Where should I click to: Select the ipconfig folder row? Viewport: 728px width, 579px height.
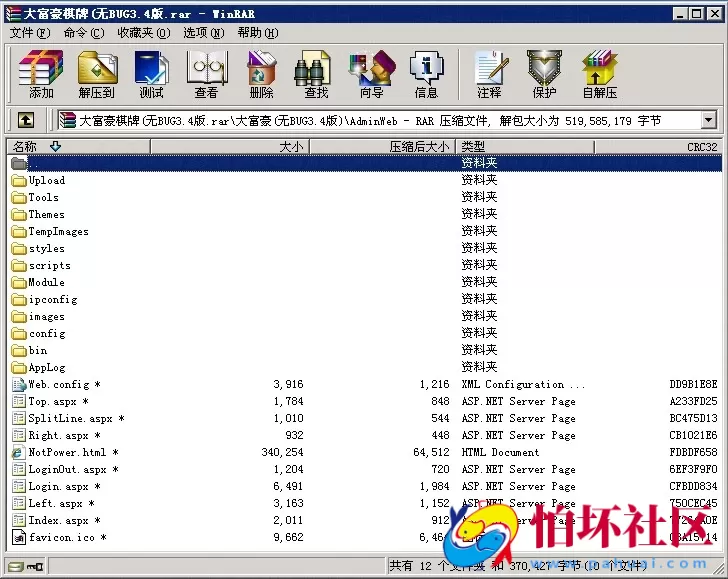coord(365,299)
